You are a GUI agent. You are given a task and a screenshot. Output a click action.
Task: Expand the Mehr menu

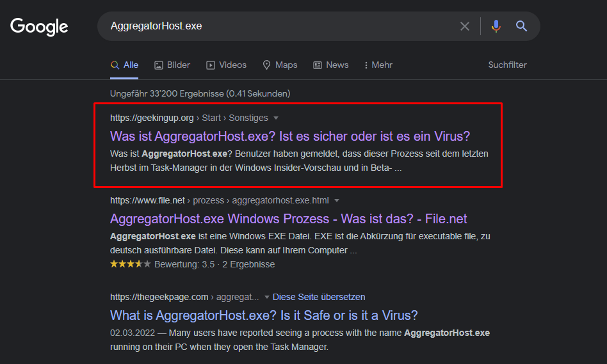(378, 65)
